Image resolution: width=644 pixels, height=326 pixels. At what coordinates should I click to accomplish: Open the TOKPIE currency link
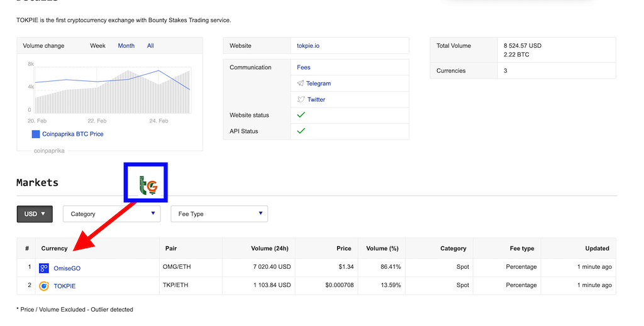65,286
